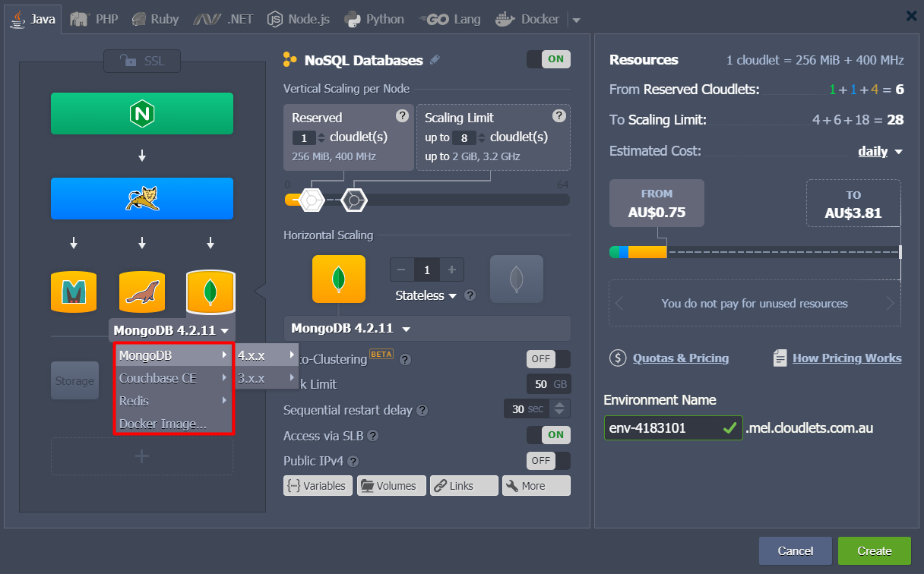Open help icon next to Stateless

[470, 295]
